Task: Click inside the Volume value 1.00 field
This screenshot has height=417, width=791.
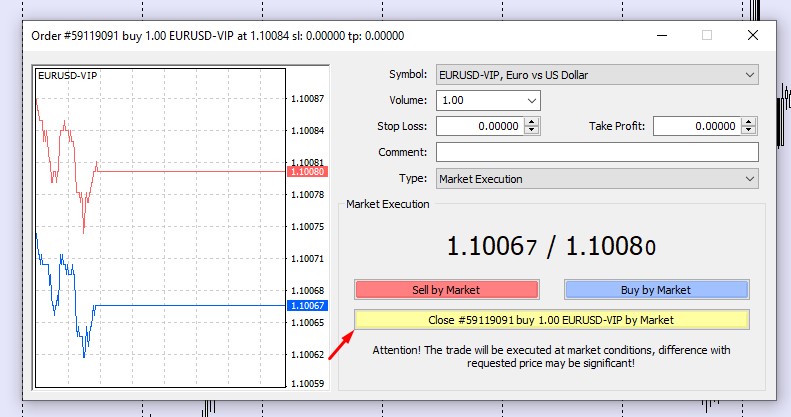Action: [478, 101]
